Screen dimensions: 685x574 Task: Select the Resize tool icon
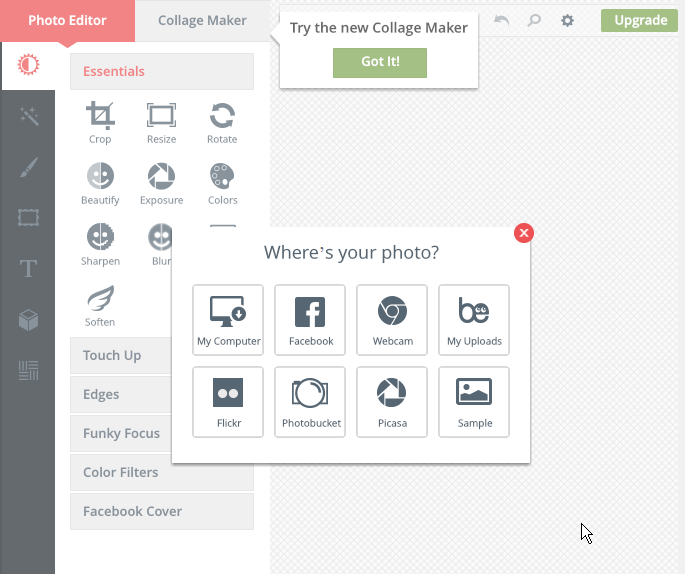(x=161, y=122)
